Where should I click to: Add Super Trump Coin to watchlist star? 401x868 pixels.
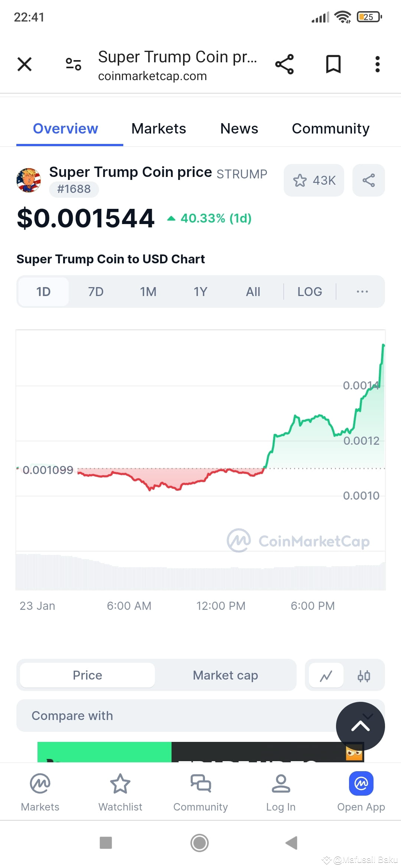[x=314, y=181]
